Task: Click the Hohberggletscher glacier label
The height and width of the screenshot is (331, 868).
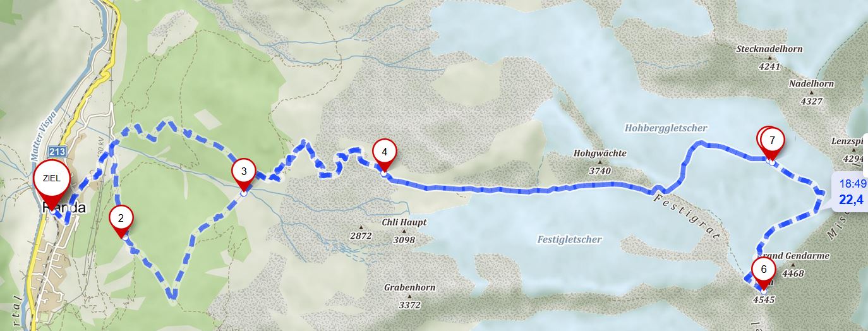Action: pos(666,128)
